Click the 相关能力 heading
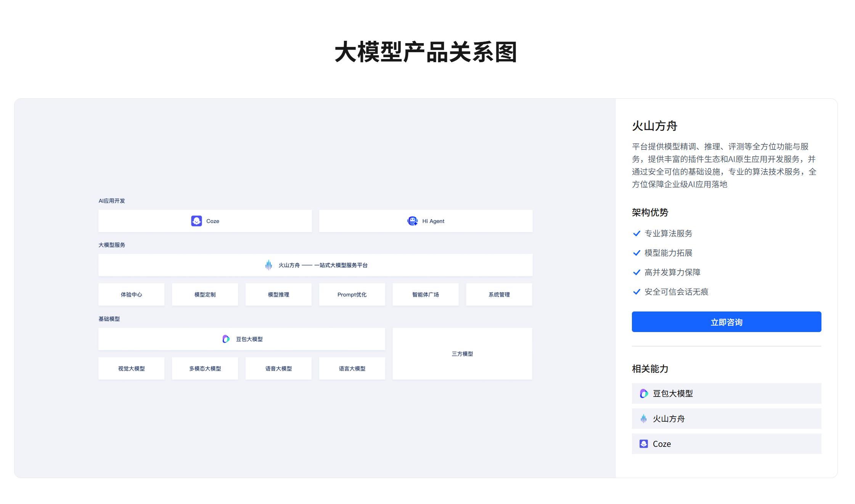Image resolution: width=855 pixels, height=504 pixels. tap(650, 369)
